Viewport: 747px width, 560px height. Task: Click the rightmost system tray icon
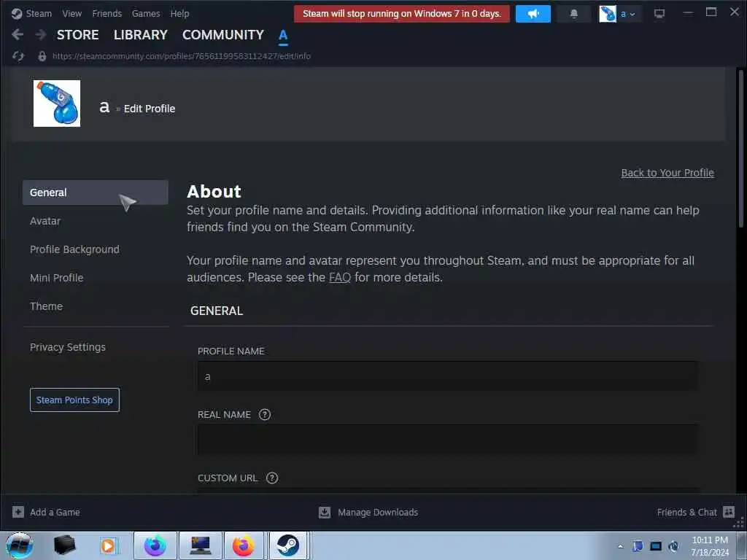coord(673,546)
